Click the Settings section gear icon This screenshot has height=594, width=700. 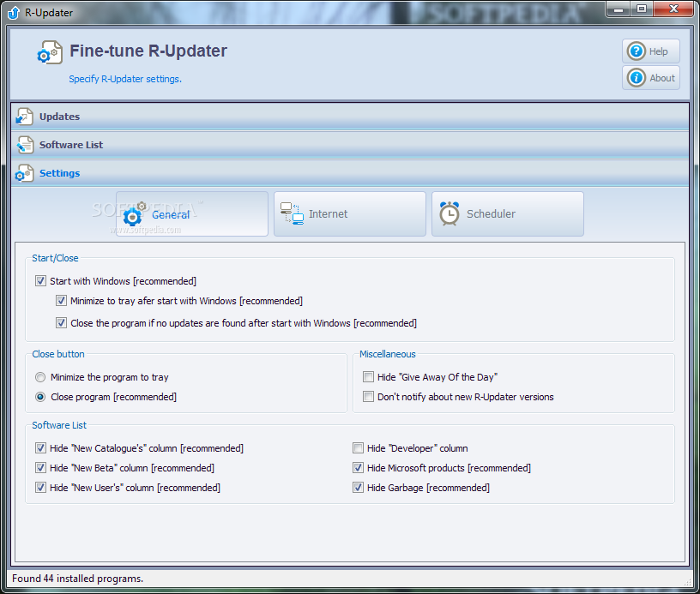pyautogui.click(x=25, y=173)
